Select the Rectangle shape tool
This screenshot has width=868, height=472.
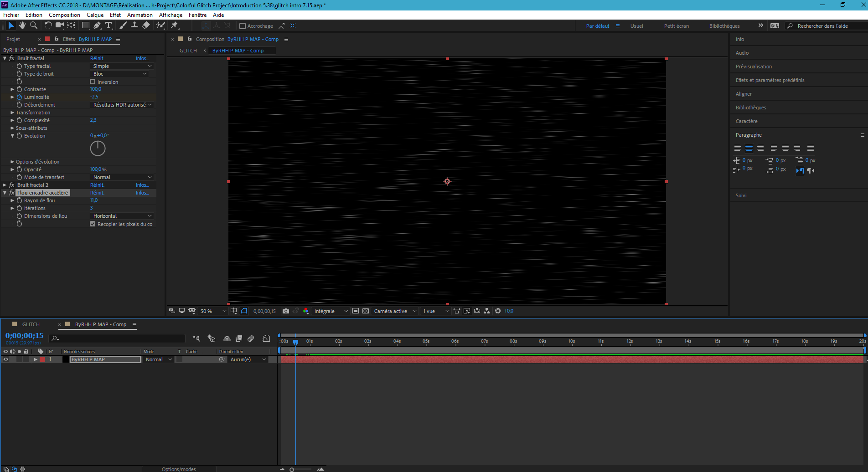tap(85, 26)
